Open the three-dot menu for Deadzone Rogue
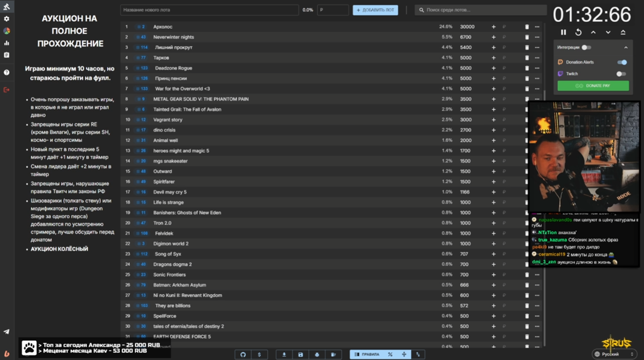Image resolution: width=644 pixels, height=360 pixels. click(537, 68)
